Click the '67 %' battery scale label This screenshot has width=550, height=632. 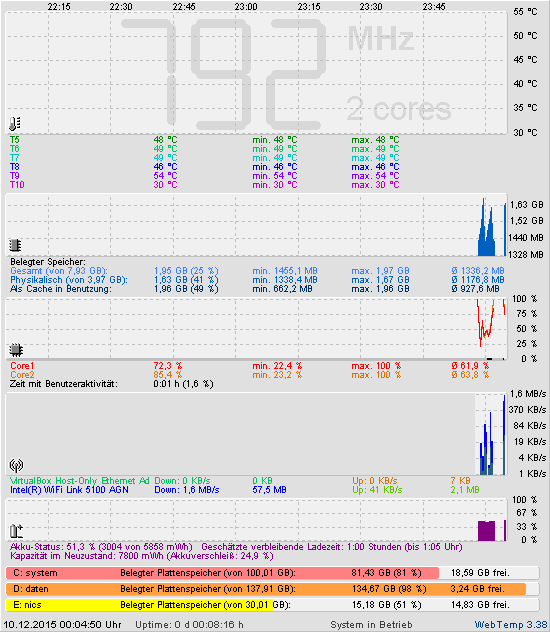(527, 513)
